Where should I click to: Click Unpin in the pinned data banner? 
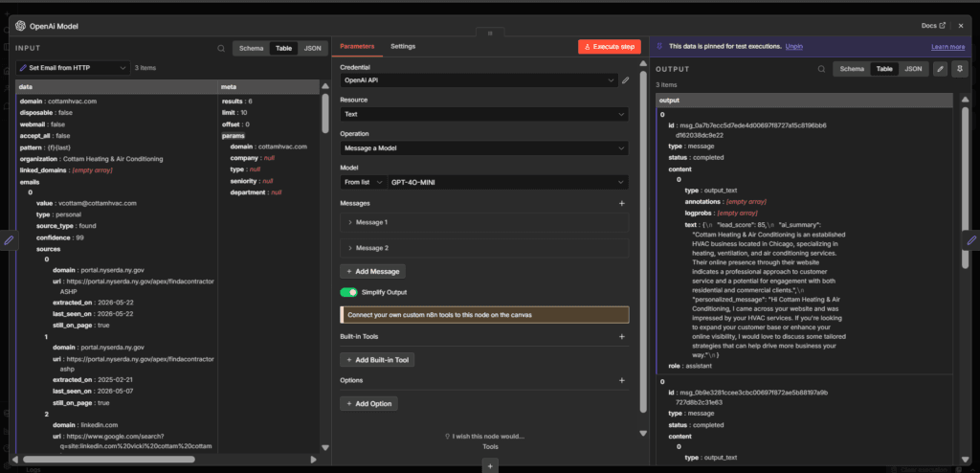(794, 46)
